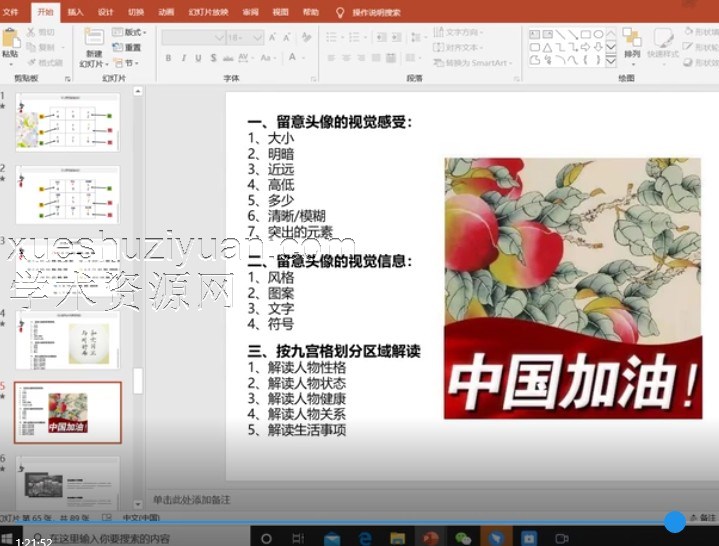Viewport: 719px width, 546px height.
Task: Switch to the Insert (插入) tab
Action: pyautogui.click(x=75, y=12)
